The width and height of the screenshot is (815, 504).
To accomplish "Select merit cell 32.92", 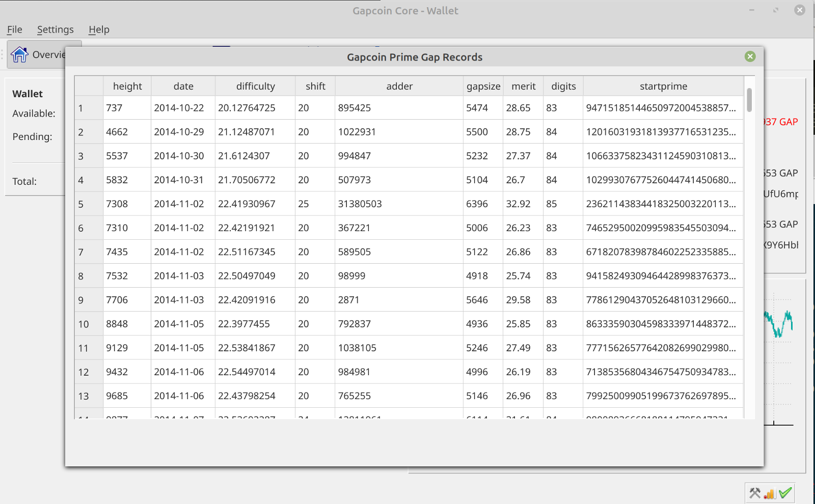I will click(524, 204).
